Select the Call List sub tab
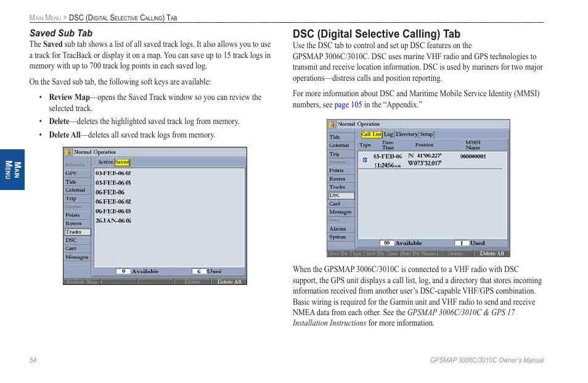This screenshot has width=588, height=383. point(371,134)
